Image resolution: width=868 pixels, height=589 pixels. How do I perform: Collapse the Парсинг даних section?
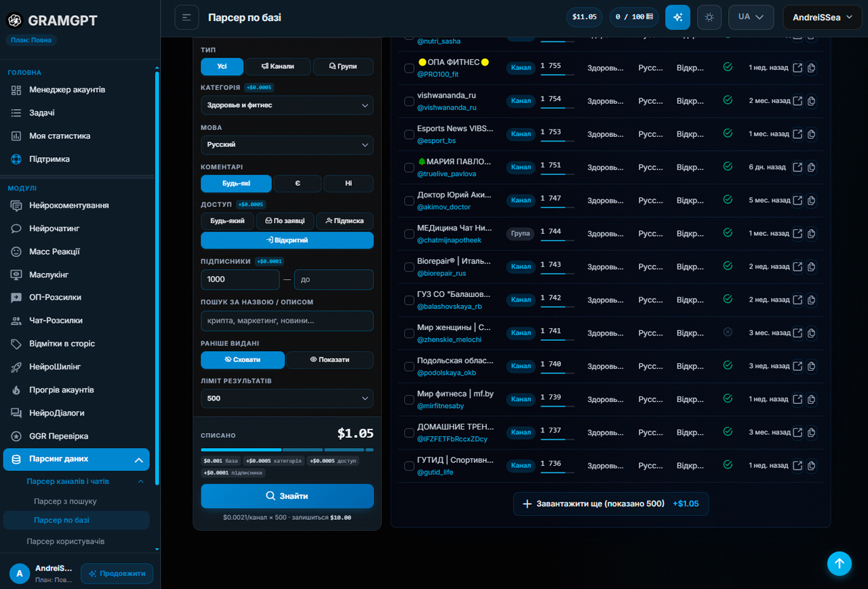tap(77, 459)
